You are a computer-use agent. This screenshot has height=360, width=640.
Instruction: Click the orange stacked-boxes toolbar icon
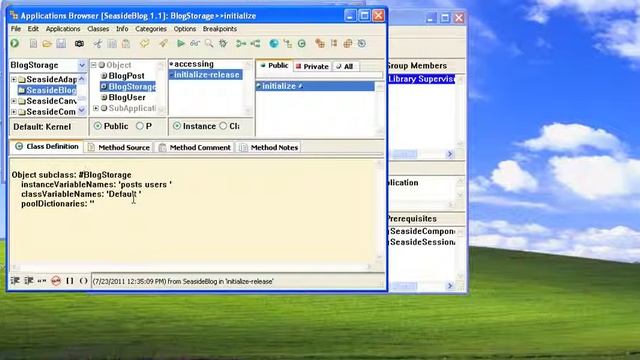(320, 44)
